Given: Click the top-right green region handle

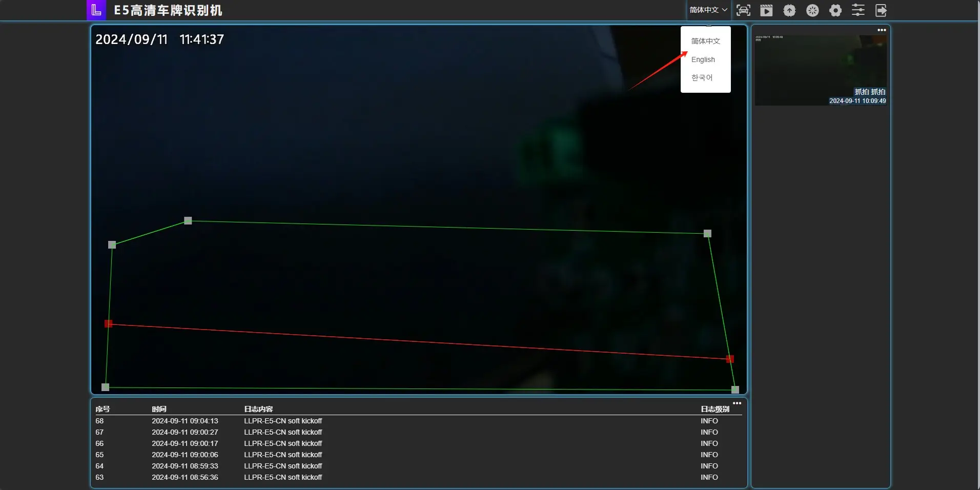Looking at the screenshot, I should point(707,234).
